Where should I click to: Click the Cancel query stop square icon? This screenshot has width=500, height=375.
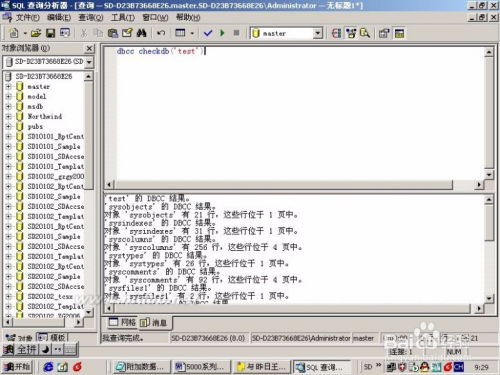click(x=236, y=33)
